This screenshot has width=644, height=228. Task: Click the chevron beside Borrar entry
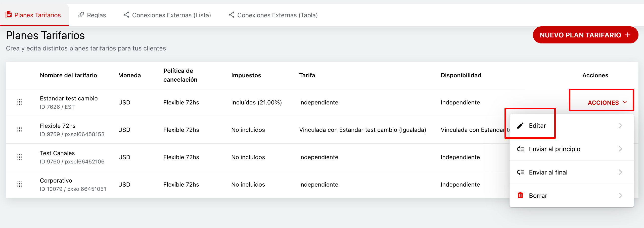621,195
